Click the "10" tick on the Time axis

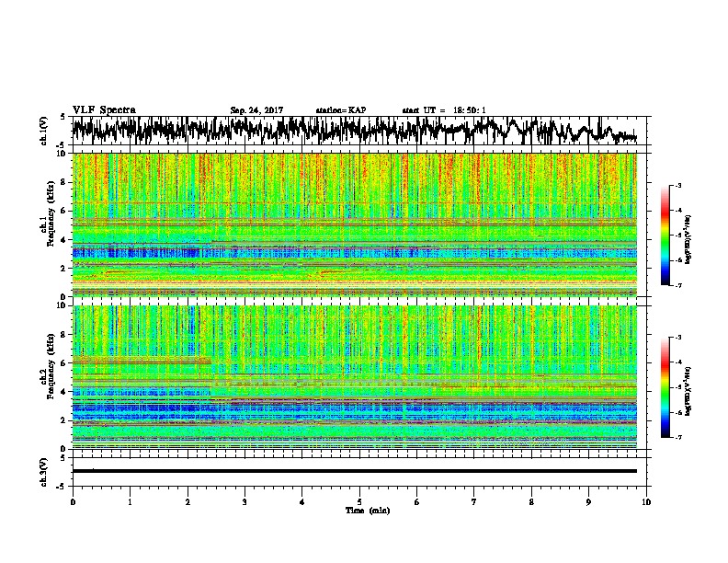646,502
